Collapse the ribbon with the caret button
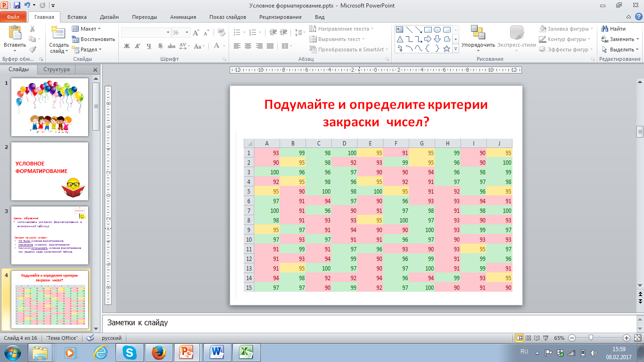 point(628,17)
